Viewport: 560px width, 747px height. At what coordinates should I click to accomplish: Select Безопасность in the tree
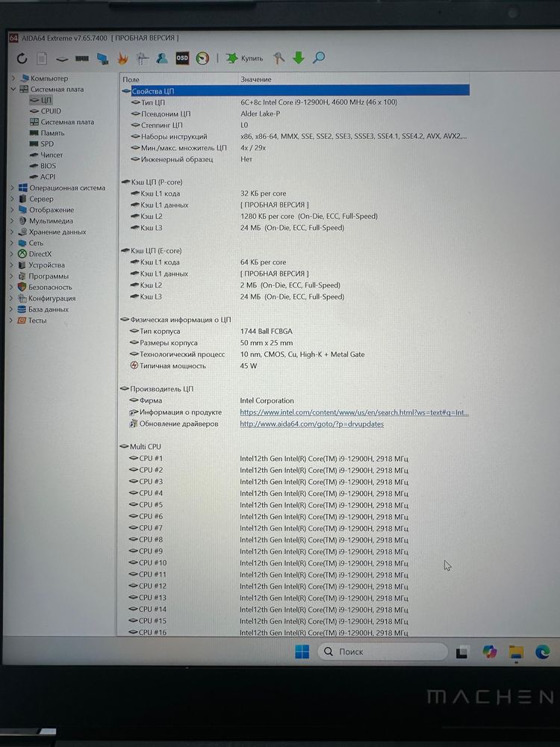click(45, 288)
